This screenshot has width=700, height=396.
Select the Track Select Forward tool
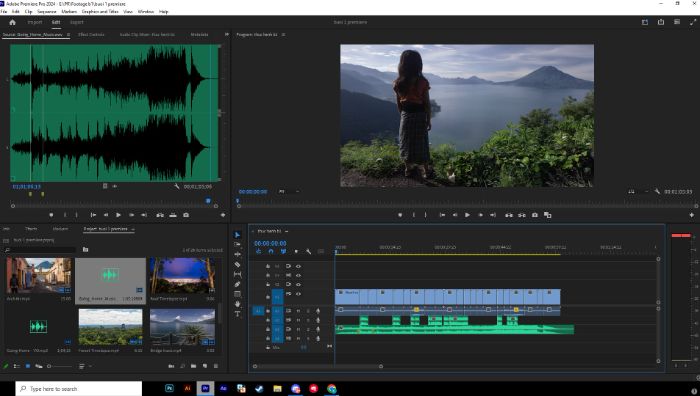(x=238, y=245)
